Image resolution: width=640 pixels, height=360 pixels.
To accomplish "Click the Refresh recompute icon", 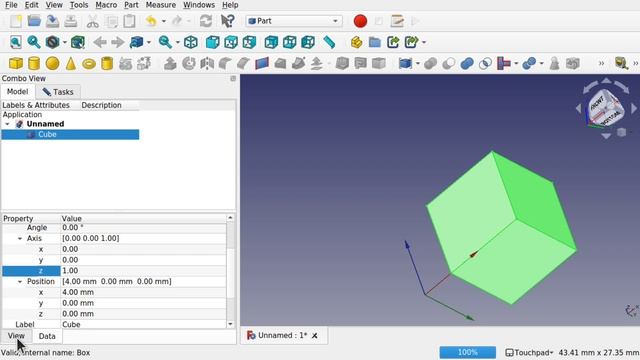I will (x=206, y=21).
